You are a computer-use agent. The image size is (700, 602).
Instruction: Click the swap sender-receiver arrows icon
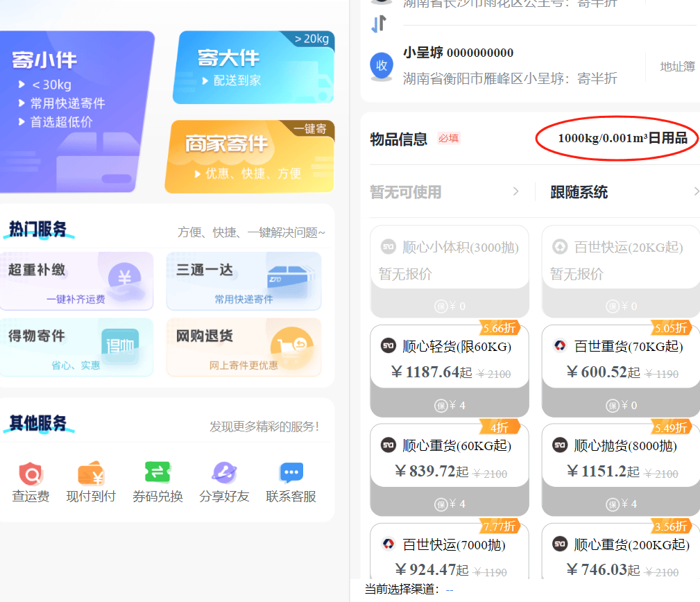(378, 24)
